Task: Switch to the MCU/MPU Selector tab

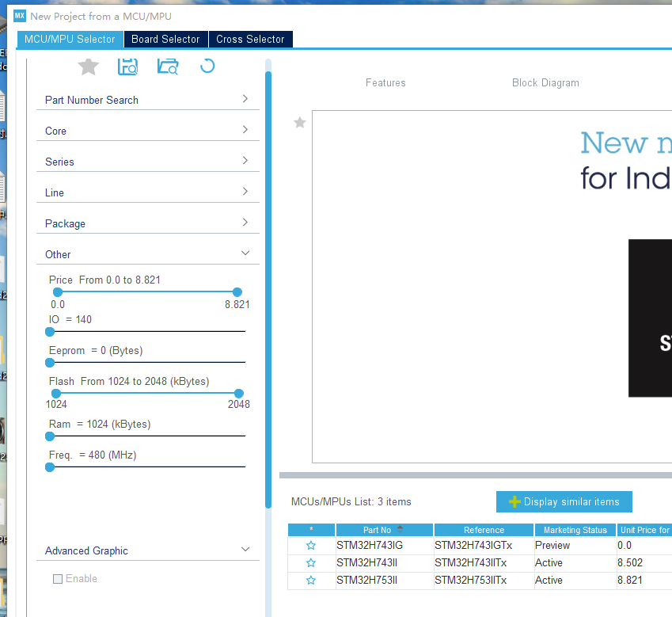Action: pyautogui.click(x=70, y=39)
